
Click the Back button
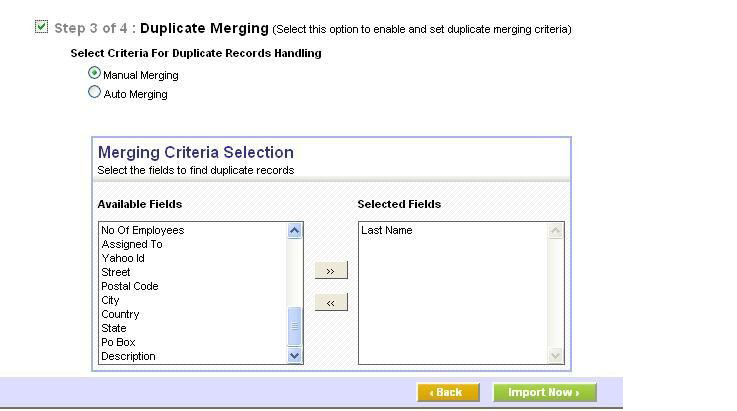tap(447, 392)
